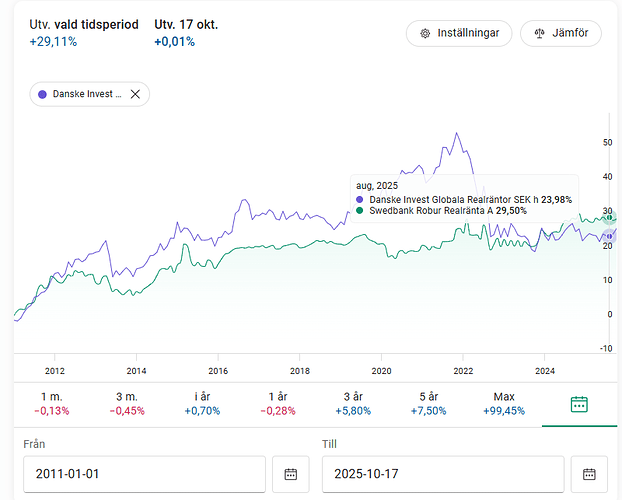The height and width of the screenshot is (500, 622).
Task: Click the Från date input field
Action: click(x=145, y=473)
